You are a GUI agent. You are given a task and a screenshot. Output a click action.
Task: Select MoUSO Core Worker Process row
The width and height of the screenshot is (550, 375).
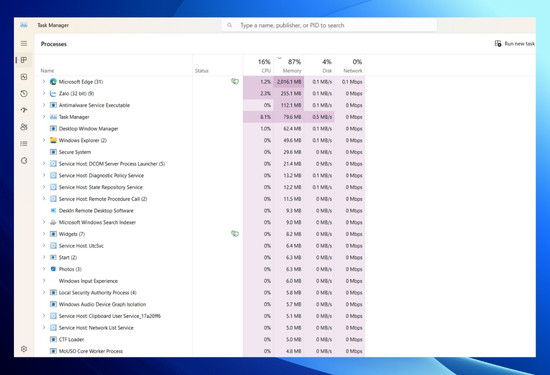pos(200,351)
